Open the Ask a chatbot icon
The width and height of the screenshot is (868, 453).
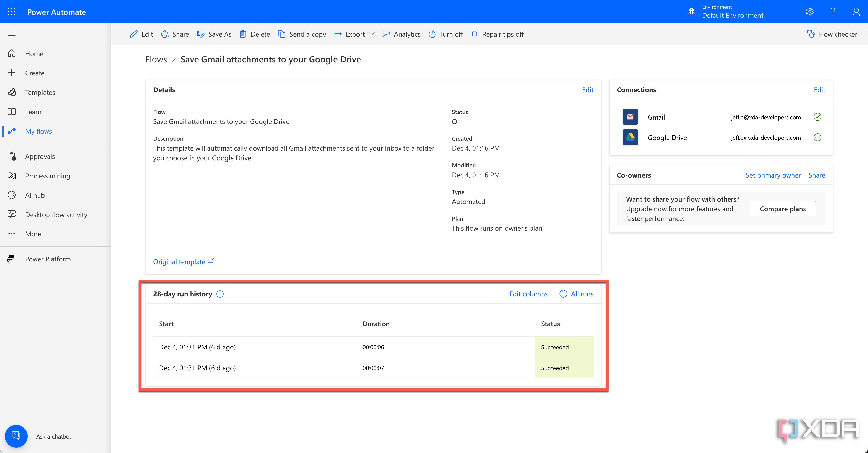(x=16, y=436)
